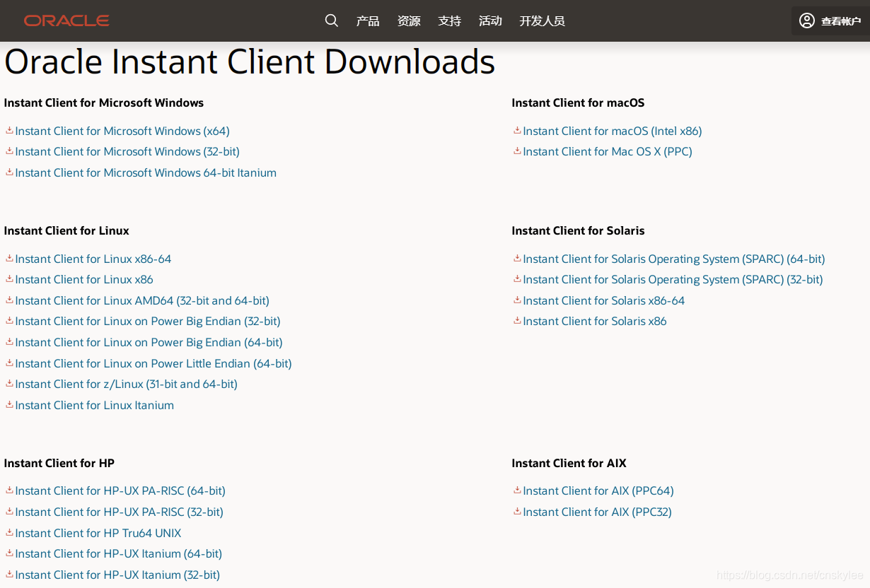The image size is (870, 588).
Task: Click the download icon beside Instant Client for macOS (Intel x86)
Action: click(x=517, y=131)
